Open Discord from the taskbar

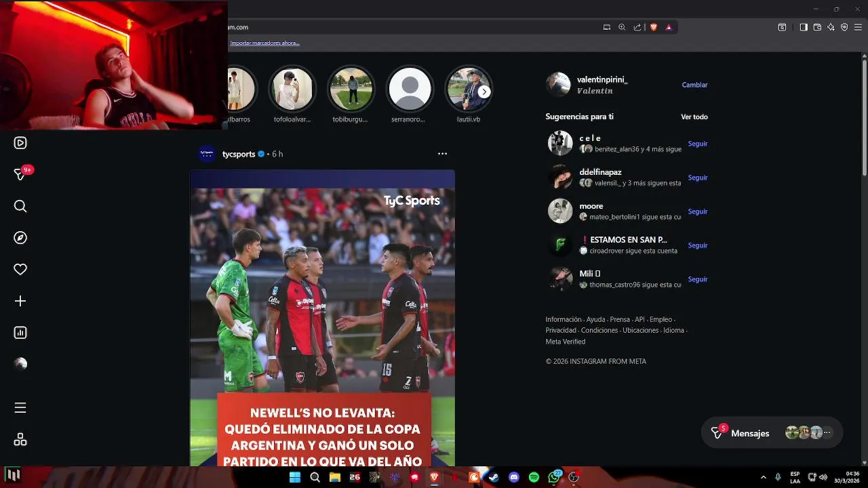click(514, 477)
